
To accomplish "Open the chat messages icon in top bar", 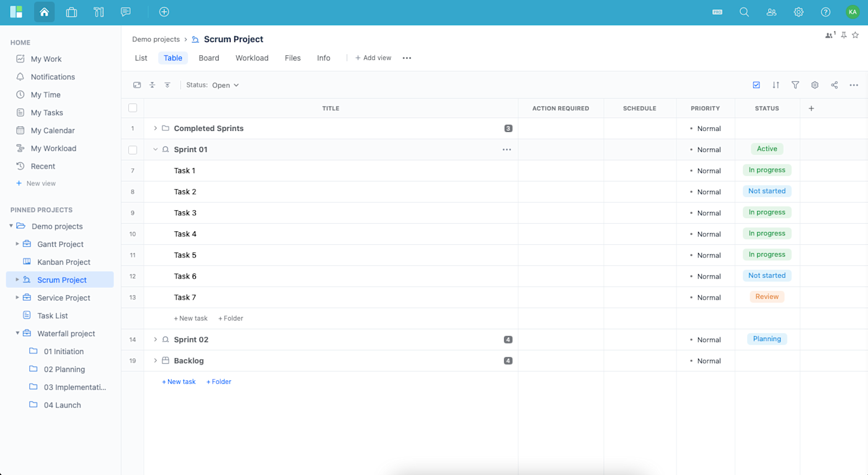I will [x=126, y=12].
